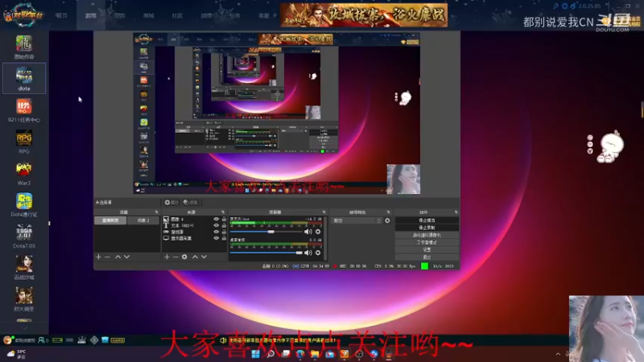Click the user avatar in platform bottom bar

point(7,340)
